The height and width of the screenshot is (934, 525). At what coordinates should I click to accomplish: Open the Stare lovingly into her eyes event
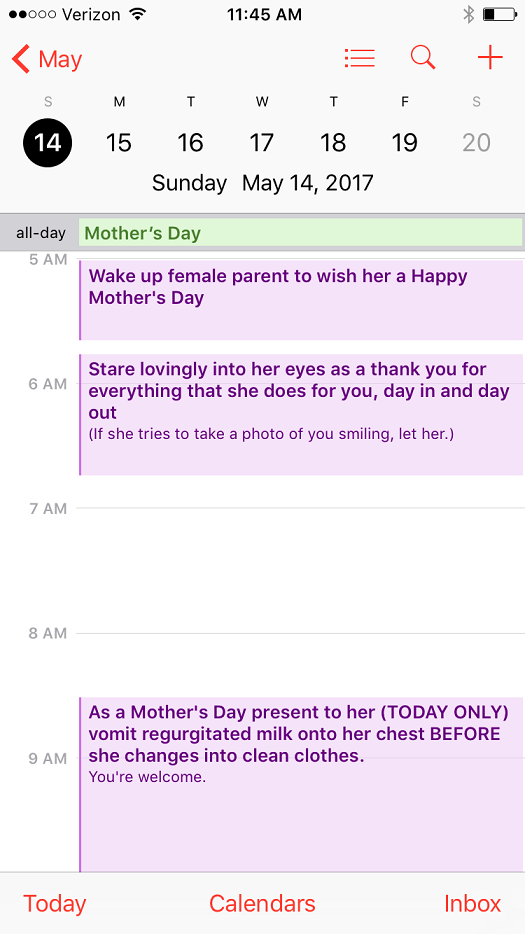pos(301,415)
